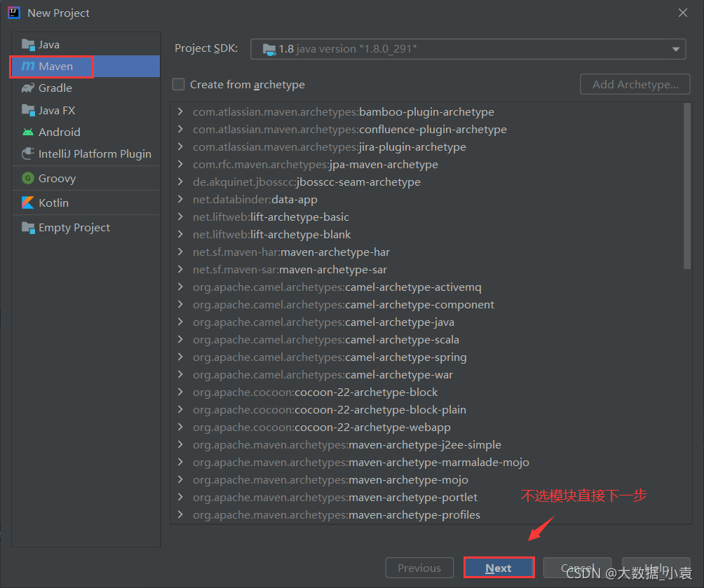
Task: Choose Gradle project type
Action: tap(86, 88)
